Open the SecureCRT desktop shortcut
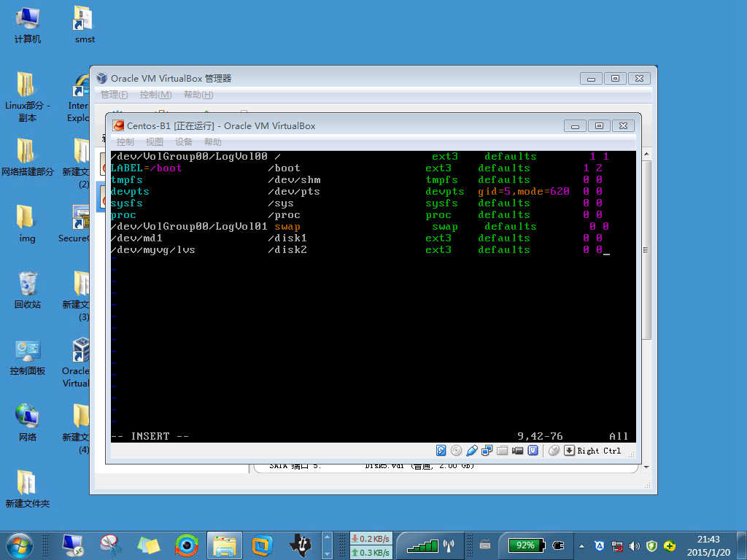The width and height of the screenshot is (747, 560). (x=74, y=224)
